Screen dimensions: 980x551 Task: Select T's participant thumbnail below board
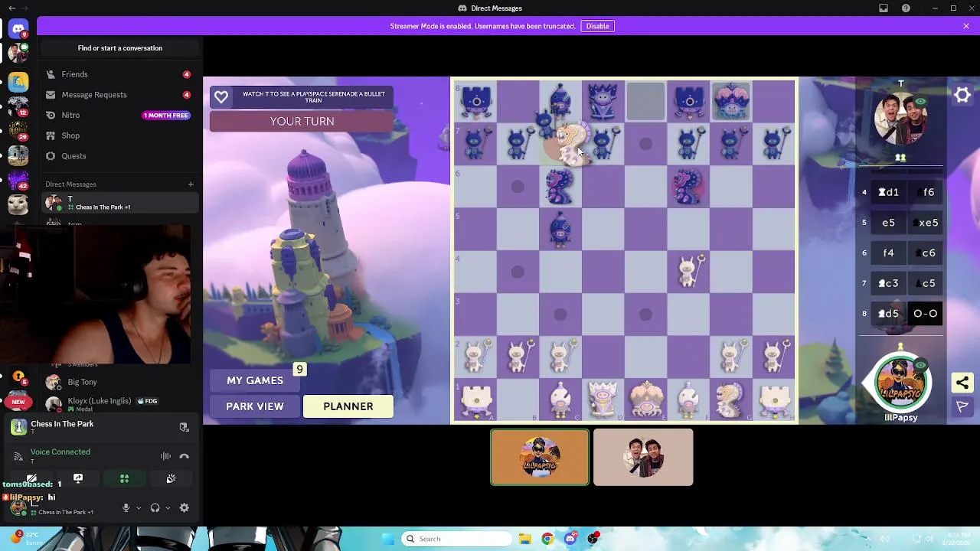point(643,457)
